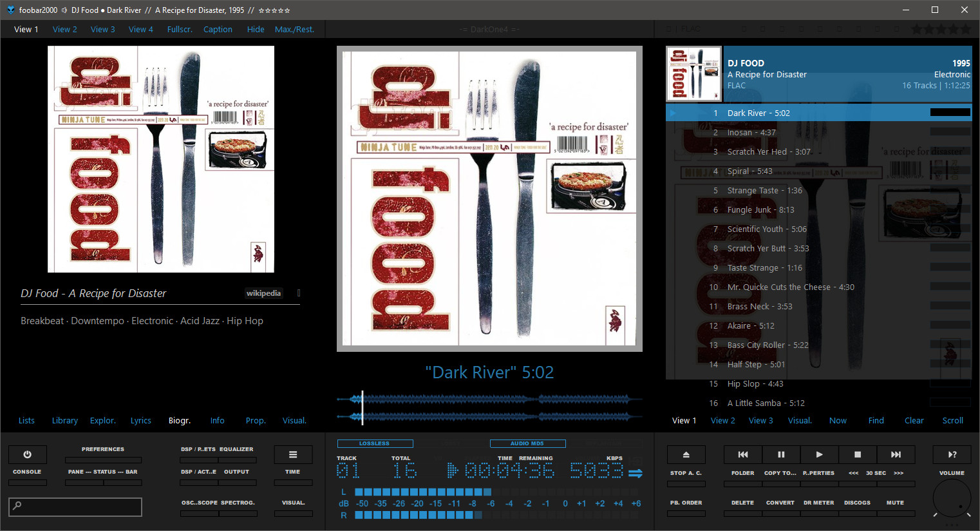The height and width of the screenshot is (531, 980).
Task: Open the Visual. tab in left panel
Action: (294, 420)
